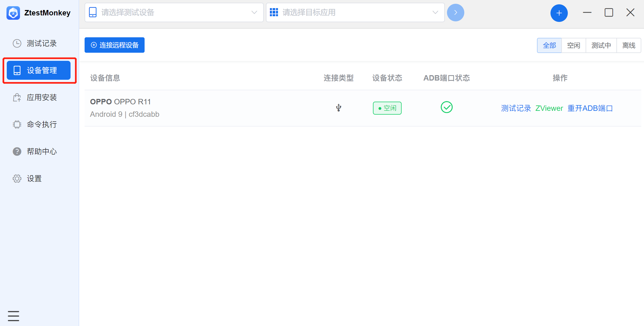Image resolution: width=644 pixels, height=326 pixels.
Task: Open the 请选择目标应用 dropdown
Action: (355, 12)
